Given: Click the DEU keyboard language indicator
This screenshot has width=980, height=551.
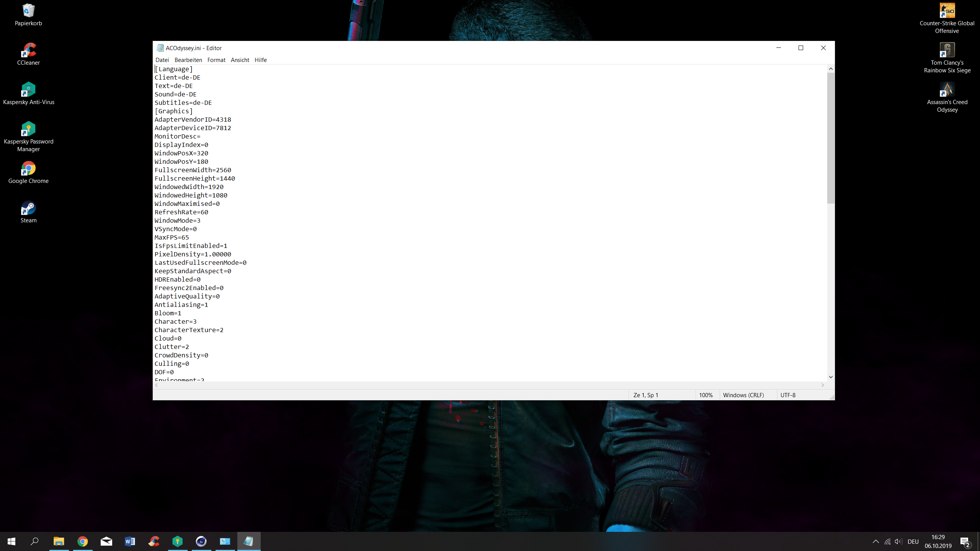Looking at the screenshot, I should 913,541.
